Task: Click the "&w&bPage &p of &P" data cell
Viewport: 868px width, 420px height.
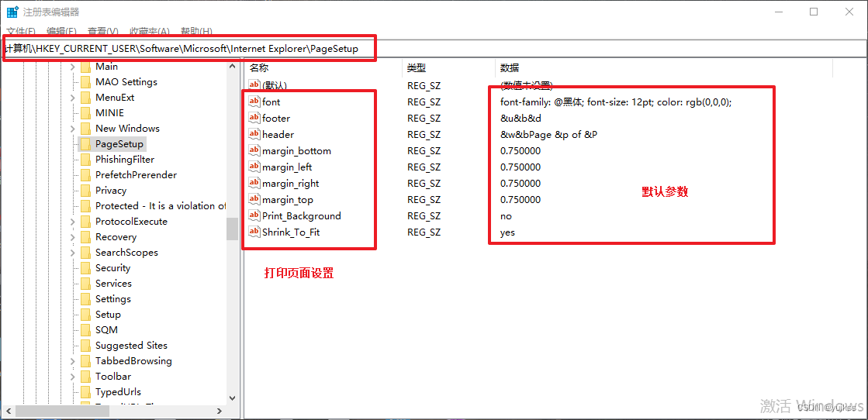Action: [548, 135]
